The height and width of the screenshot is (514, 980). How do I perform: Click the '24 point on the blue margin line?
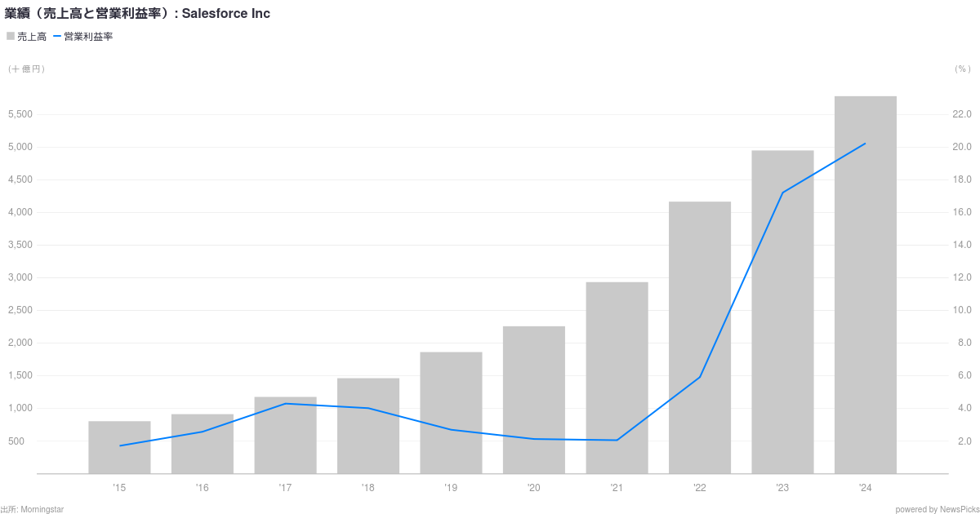pos(866,144)
